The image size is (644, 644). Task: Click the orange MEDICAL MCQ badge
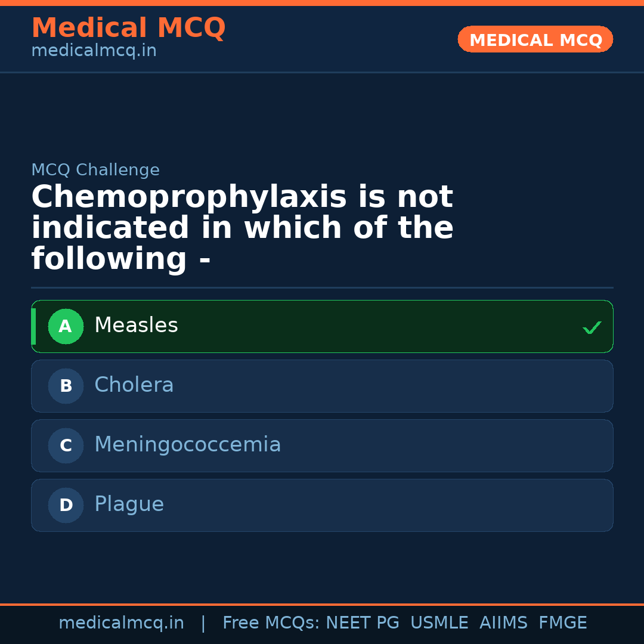535,39
